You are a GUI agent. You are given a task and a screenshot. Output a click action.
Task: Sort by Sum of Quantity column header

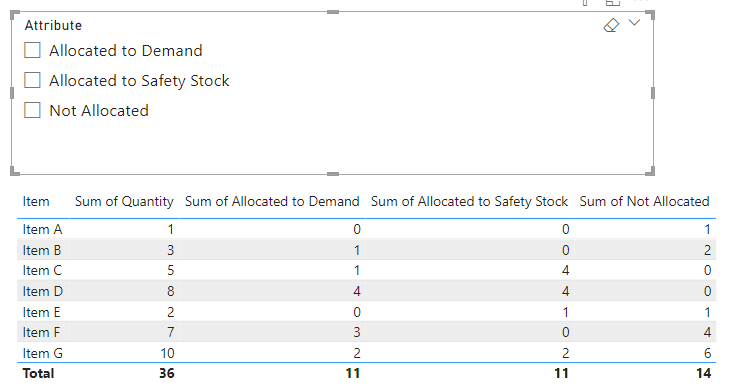pos(124,201)
